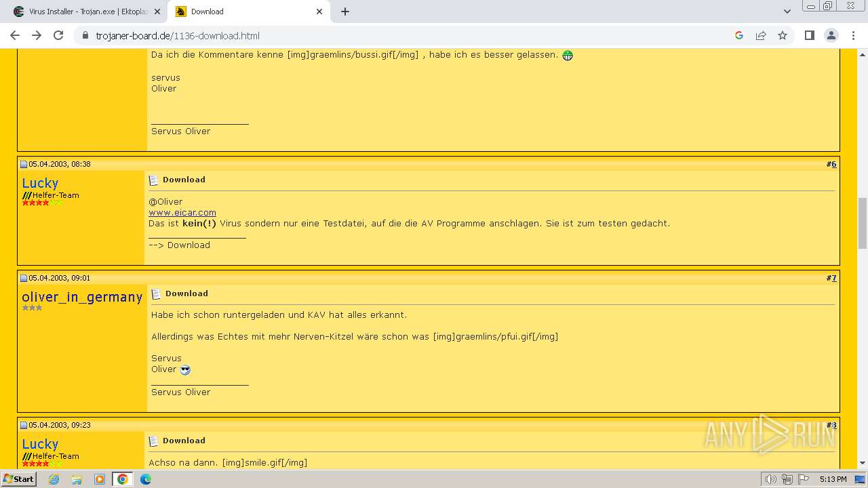Open the network icon in system tray

(787, 479)
